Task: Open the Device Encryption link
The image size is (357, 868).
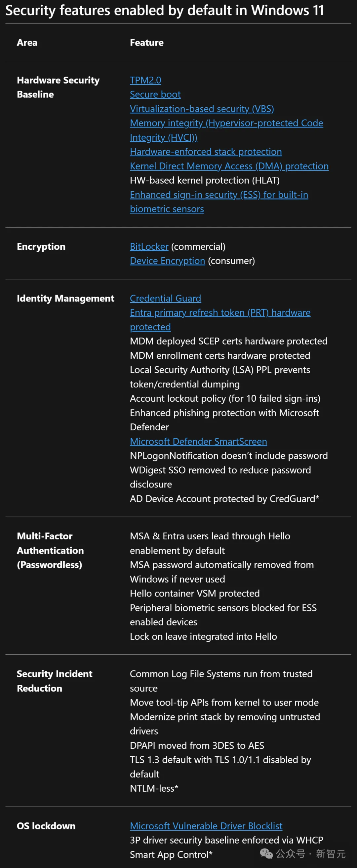Action: [x=167, y=261]
